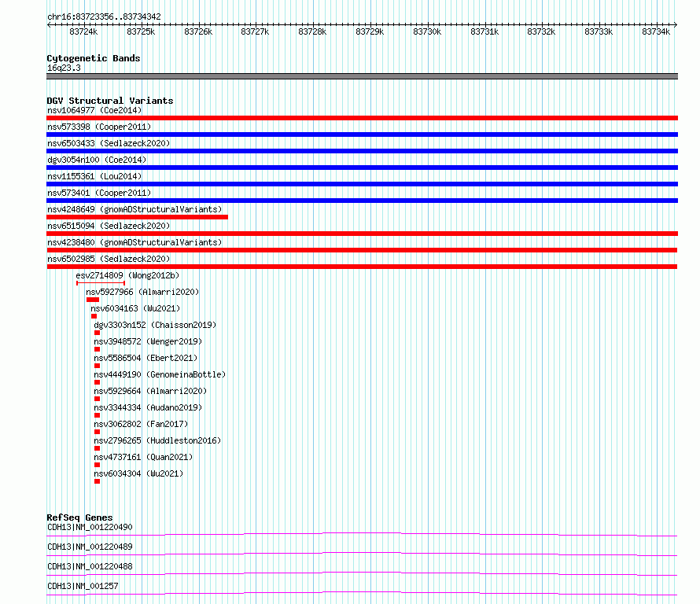This screenshot has width=700, height=604.
Task: Click the chr16:83723356..83734342 coordinate label
Action: point(104,17)
